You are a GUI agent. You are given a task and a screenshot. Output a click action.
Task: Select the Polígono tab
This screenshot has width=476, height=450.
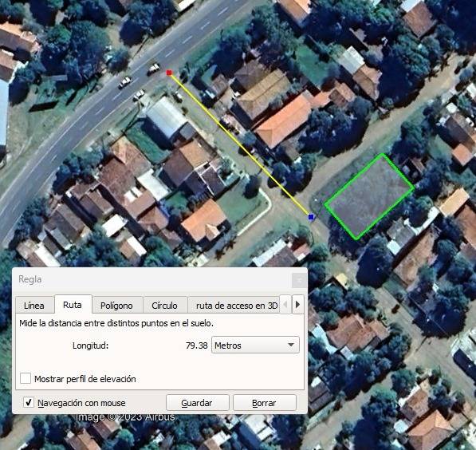(x=116, y=305)
